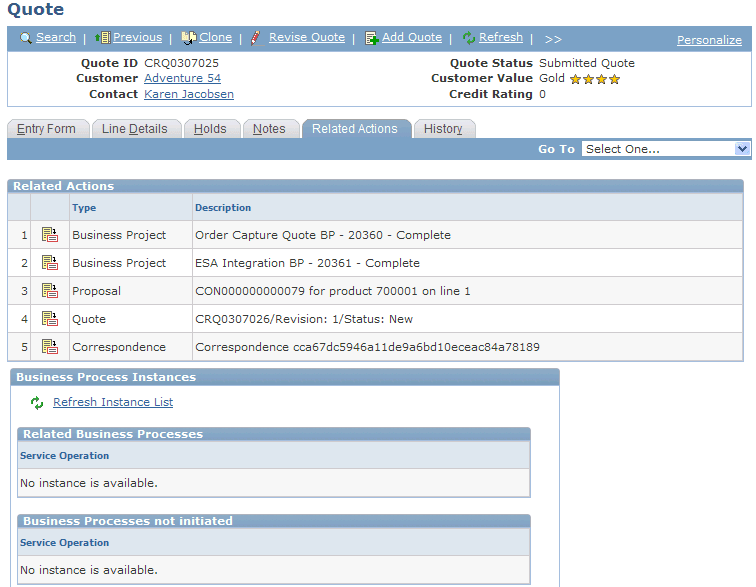Sort by the Description column header
The height and width of the screenshot is (587, 756).
(x=223, y=207)
